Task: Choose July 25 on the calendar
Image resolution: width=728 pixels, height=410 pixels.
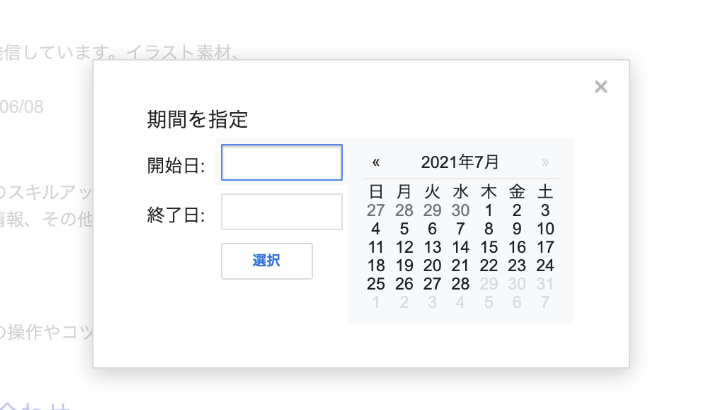Action: pos(376,284)
